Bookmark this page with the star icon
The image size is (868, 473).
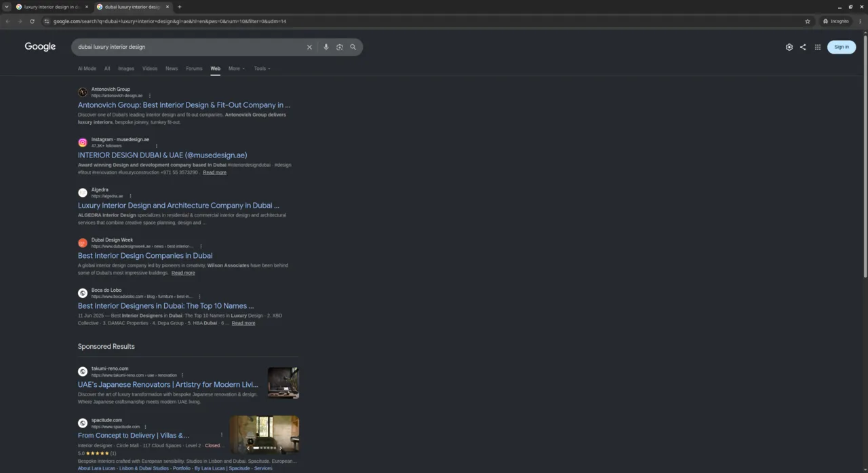click(808, 21)
